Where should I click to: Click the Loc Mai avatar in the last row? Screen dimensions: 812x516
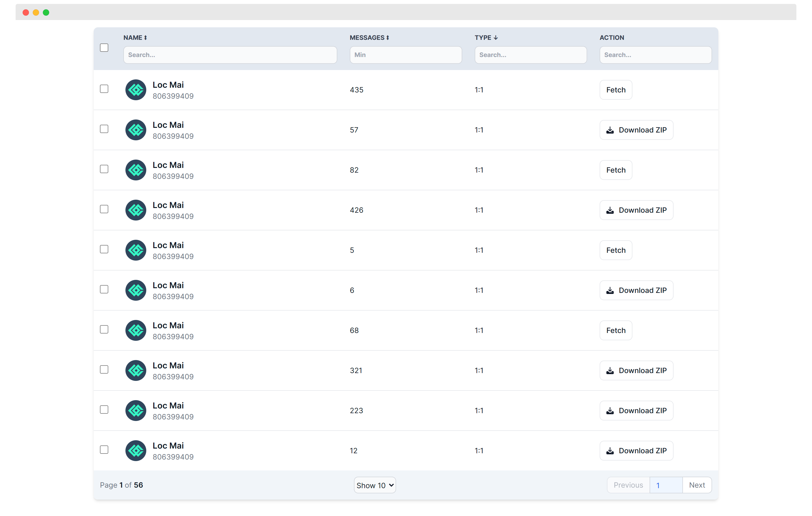click(136, 451)
